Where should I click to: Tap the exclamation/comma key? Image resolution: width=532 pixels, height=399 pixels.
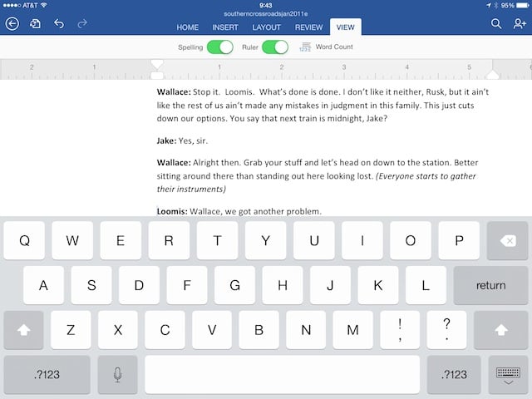tap(400, 330)
